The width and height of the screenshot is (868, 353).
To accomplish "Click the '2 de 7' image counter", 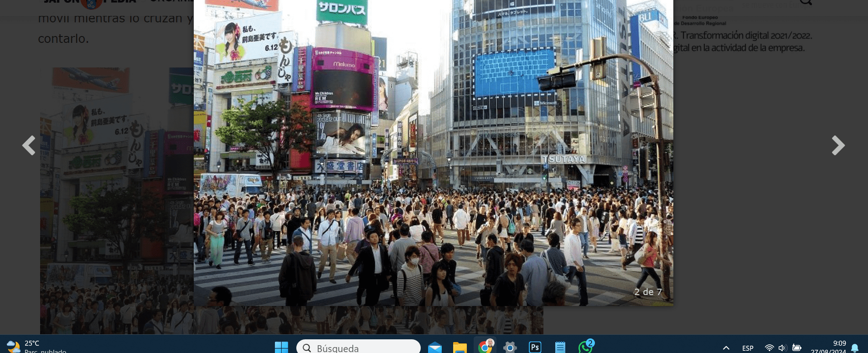I will tap(647, 292).
